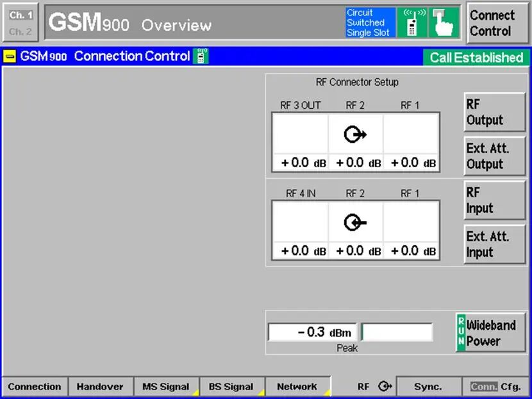Open the Conn. Cfg. tab
The image size is (532, 399).
point(495,386)
